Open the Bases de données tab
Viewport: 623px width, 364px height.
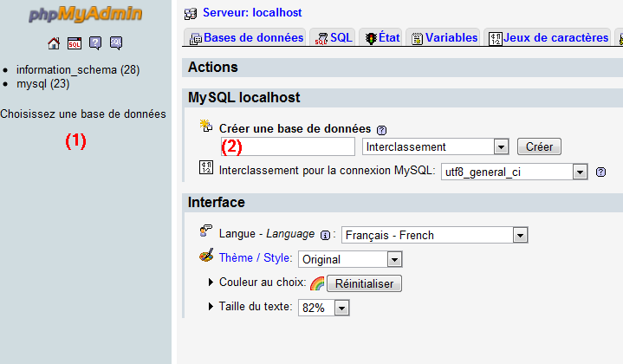point(246,38)
